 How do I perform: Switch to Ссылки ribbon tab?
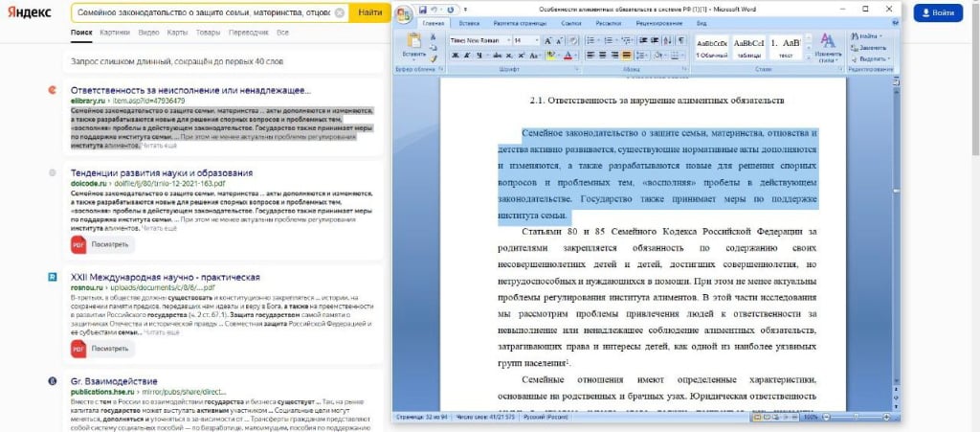[570, 23]
